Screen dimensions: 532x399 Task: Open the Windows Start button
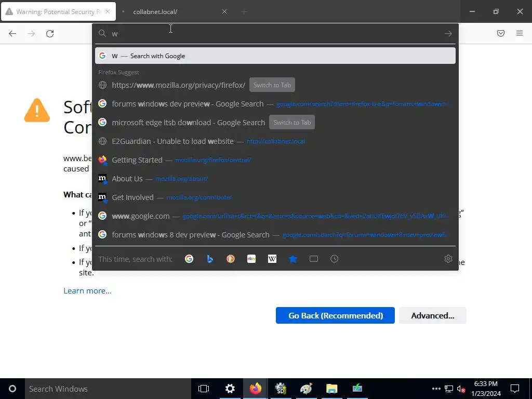click(12, 389)
